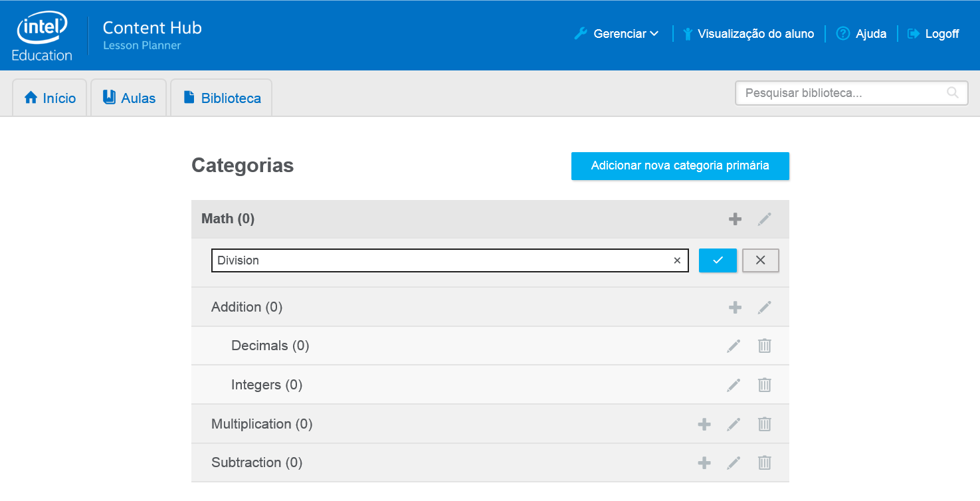
Task: Click the Categorias heading
Action: [243, 165]
